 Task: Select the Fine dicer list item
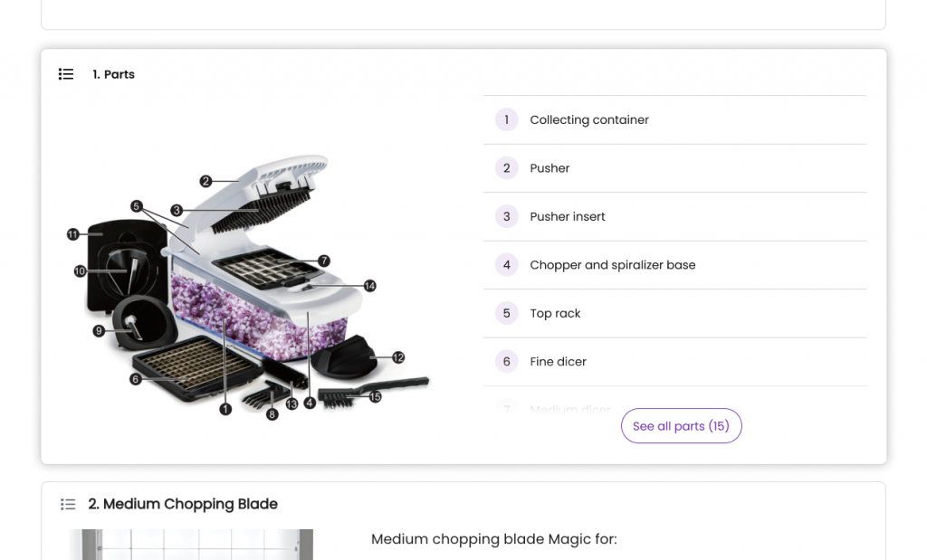coord(674,362)
